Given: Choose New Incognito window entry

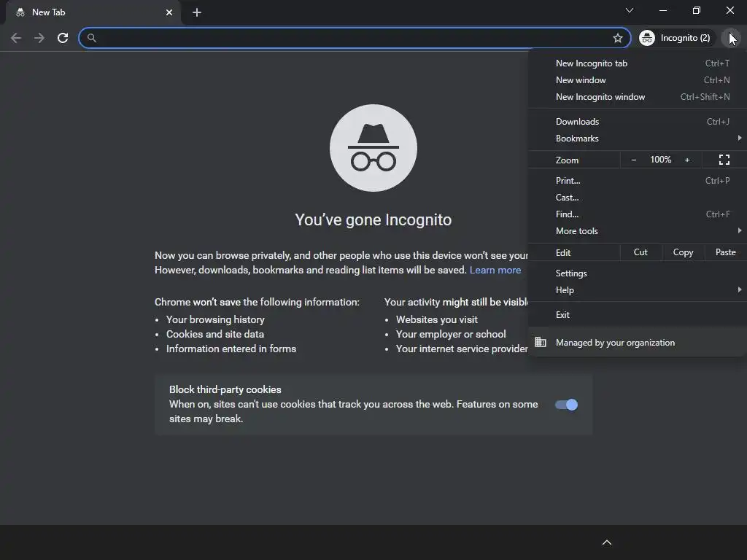Looking at the screenshot, I should 638,97.
